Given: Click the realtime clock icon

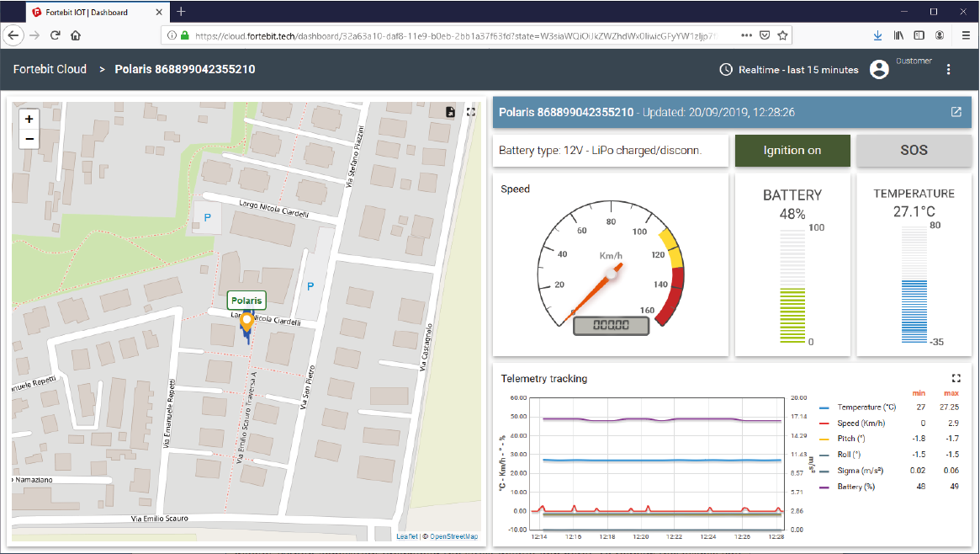Looking at the screenshot, I should pyautogui.click(x=726, y=69).
